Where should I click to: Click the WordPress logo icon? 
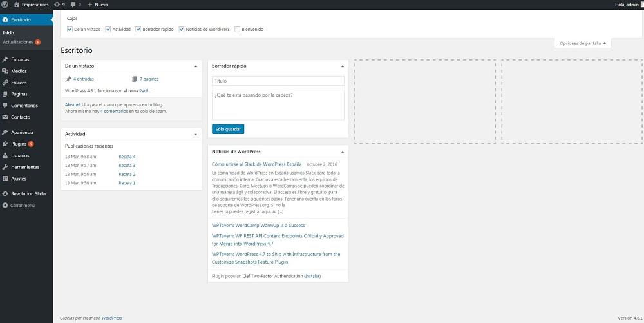tap(5, 5)
